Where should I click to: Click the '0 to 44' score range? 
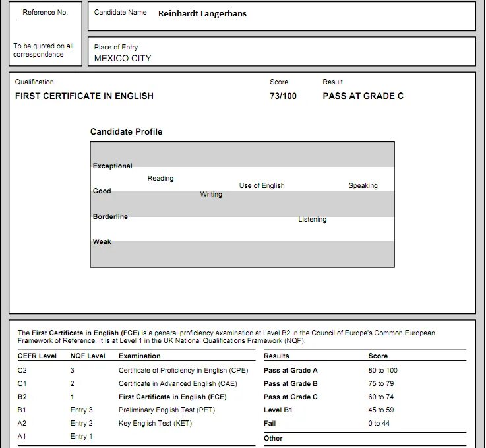click(379, 423)
